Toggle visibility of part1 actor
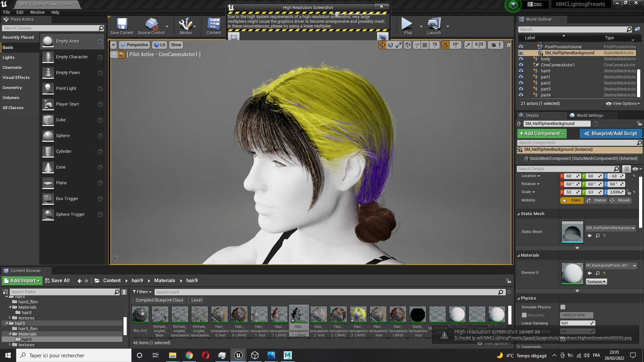The width and height of the screenshot is (644, 362). (521, 77)
